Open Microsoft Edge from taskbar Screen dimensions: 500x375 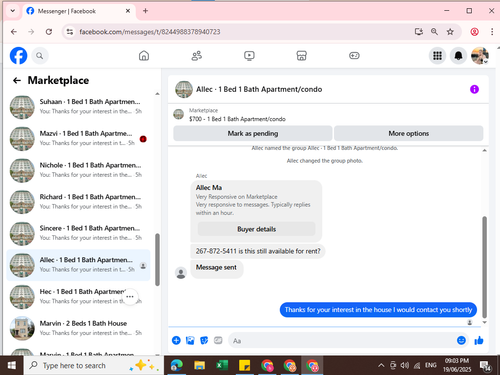point(176,365)
